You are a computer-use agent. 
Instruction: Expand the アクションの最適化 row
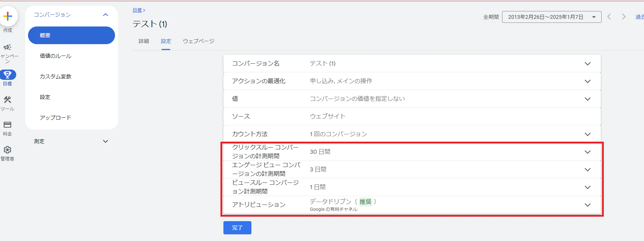point(588,81)
